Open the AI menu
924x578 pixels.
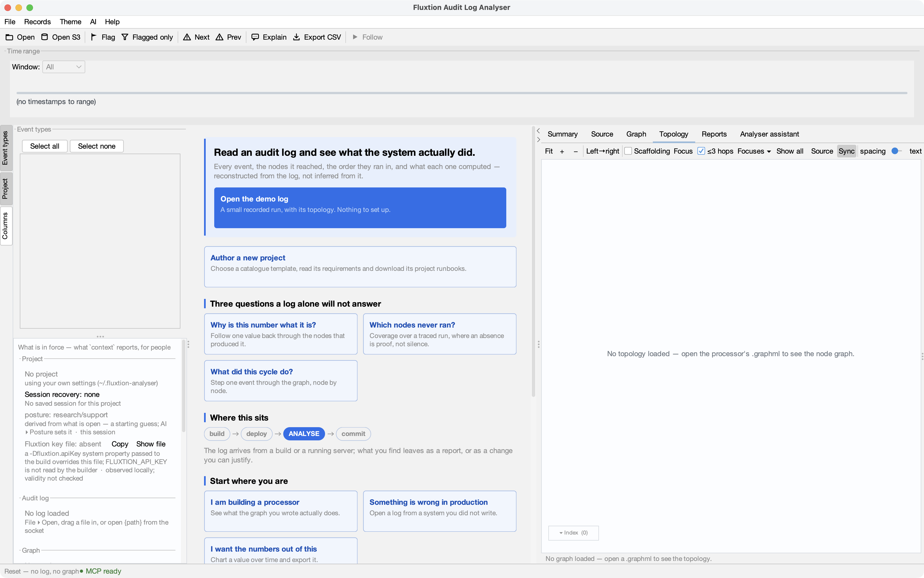pos(93,22)
